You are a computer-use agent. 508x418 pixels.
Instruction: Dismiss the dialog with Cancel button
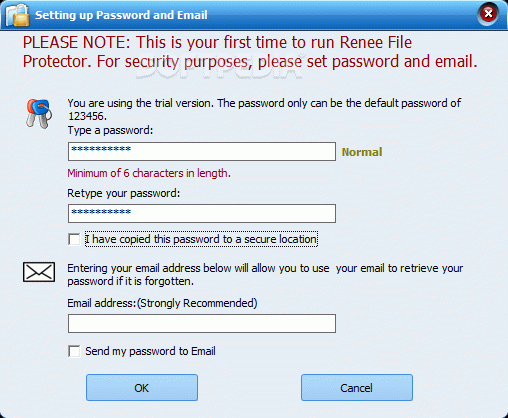357,387
